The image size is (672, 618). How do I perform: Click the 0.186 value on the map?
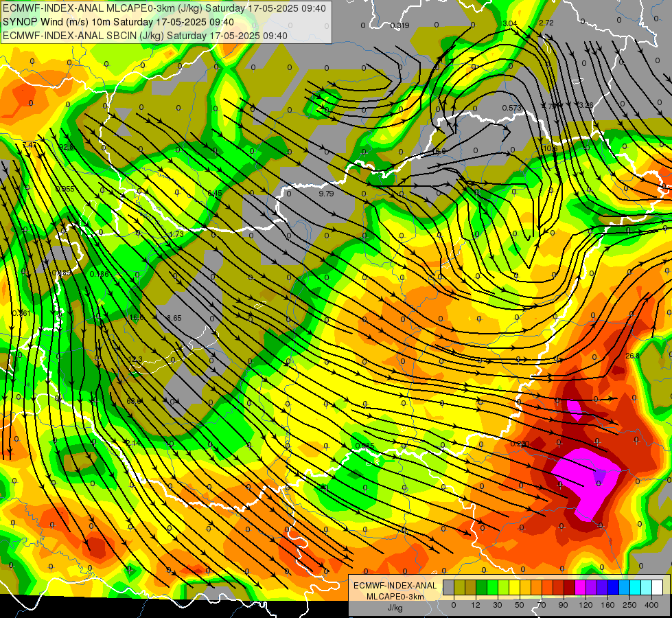[x=99, y=274]
